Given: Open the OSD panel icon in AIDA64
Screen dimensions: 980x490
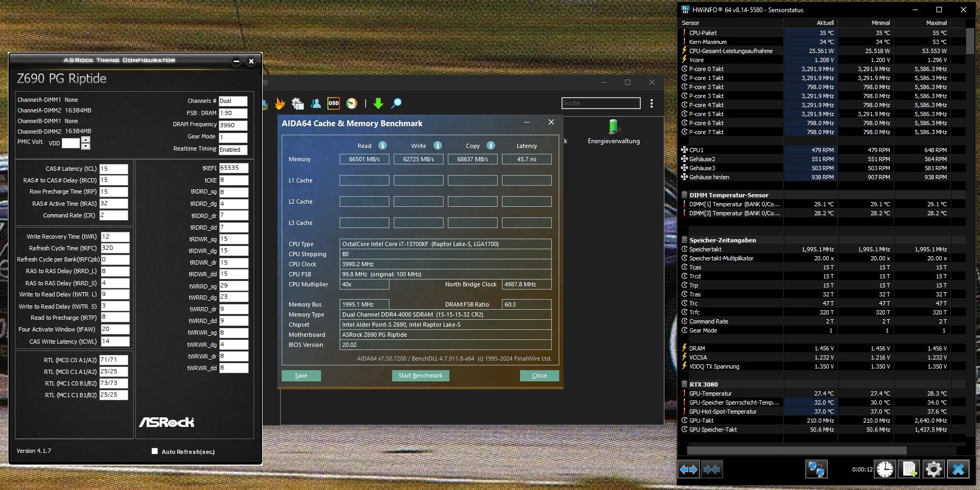Looking at the screenshot, I should pyautogui.click(x=333, y=103).
